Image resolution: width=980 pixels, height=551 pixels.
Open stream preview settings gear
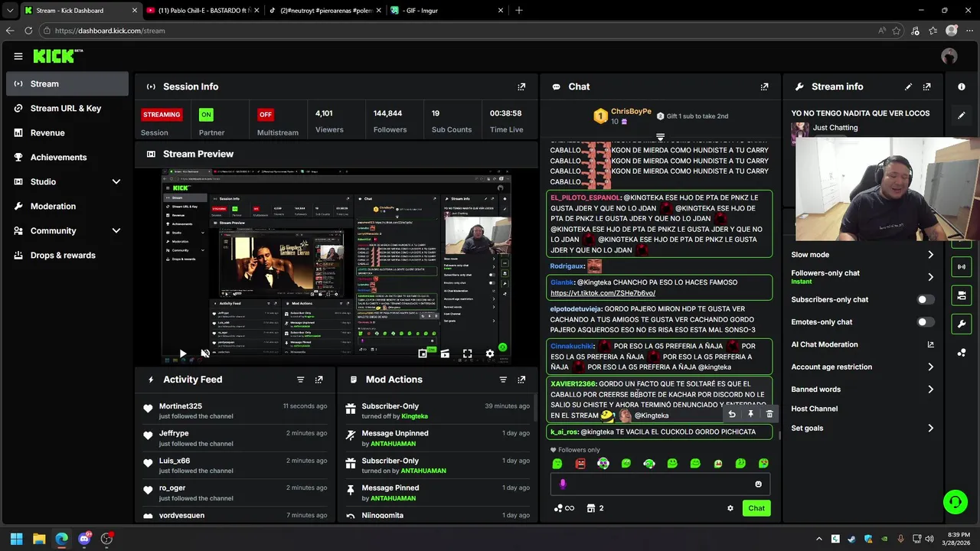pos(490,354)
